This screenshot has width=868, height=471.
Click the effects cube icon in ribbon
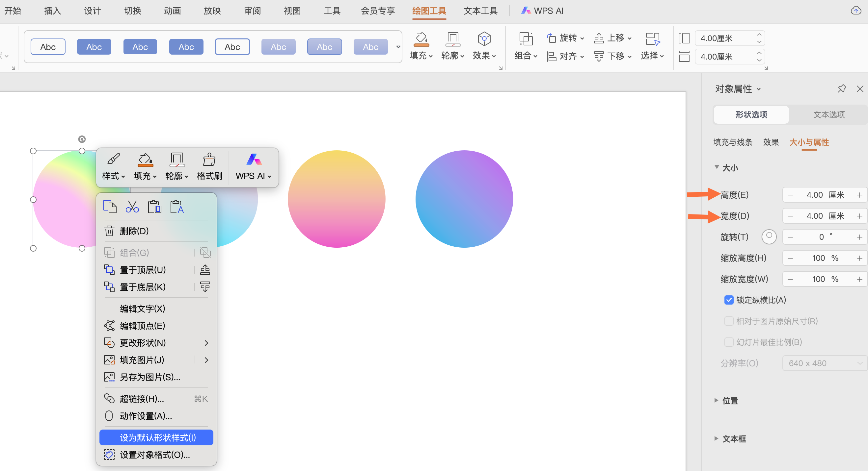[x=484, y=39]
